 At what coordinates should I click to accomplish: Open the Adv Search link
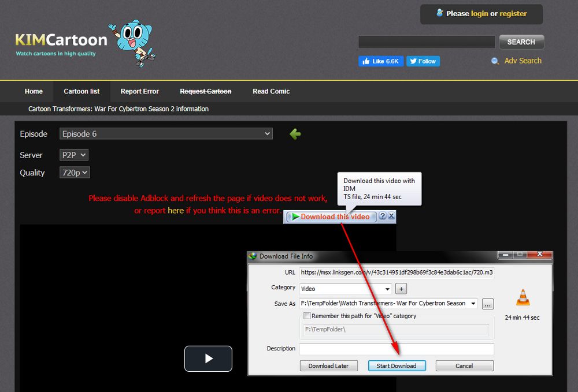[523, 61]
